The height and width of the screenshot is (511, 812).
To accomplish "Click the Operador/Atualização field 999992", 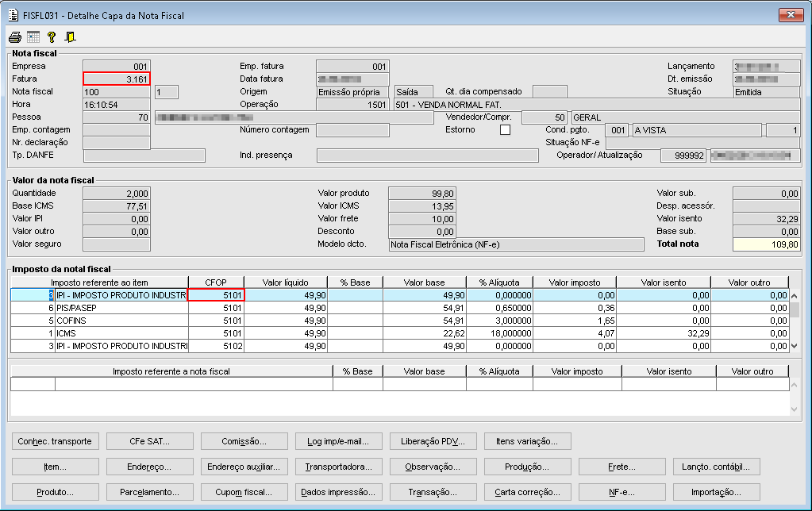I will 683,156.
